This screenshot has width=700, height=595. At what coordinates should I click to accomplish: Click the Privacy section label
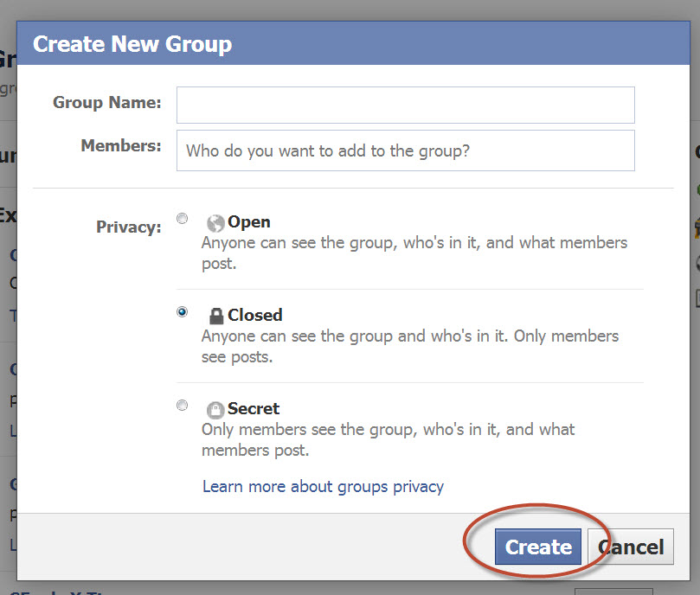click(x=128, y=227)
